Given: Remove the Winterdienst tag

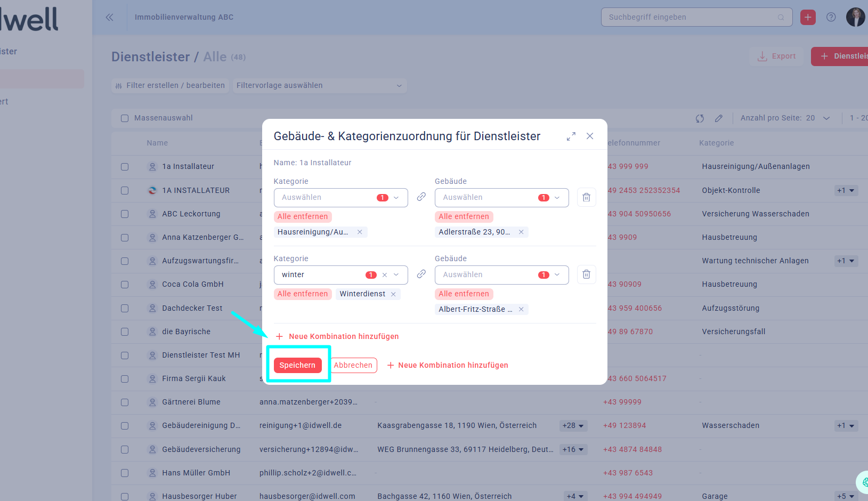Looking at the screenshot, I should coord(393,294).
